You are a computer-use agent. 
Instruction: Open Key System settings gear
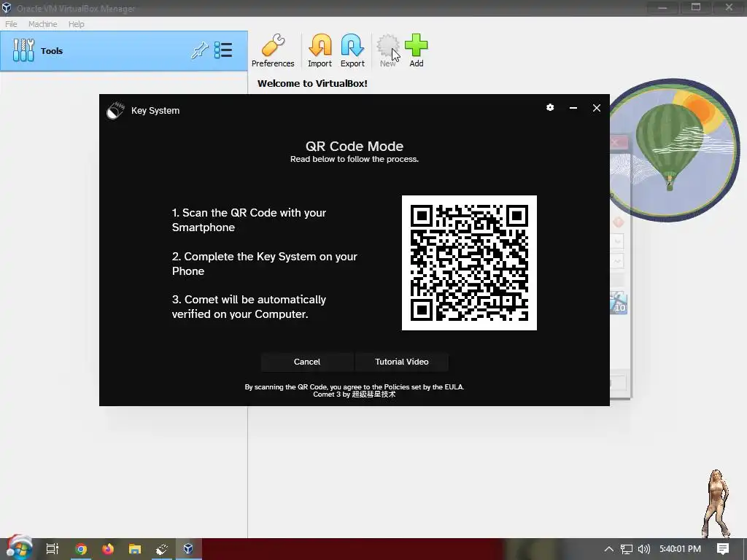(550, 108)
